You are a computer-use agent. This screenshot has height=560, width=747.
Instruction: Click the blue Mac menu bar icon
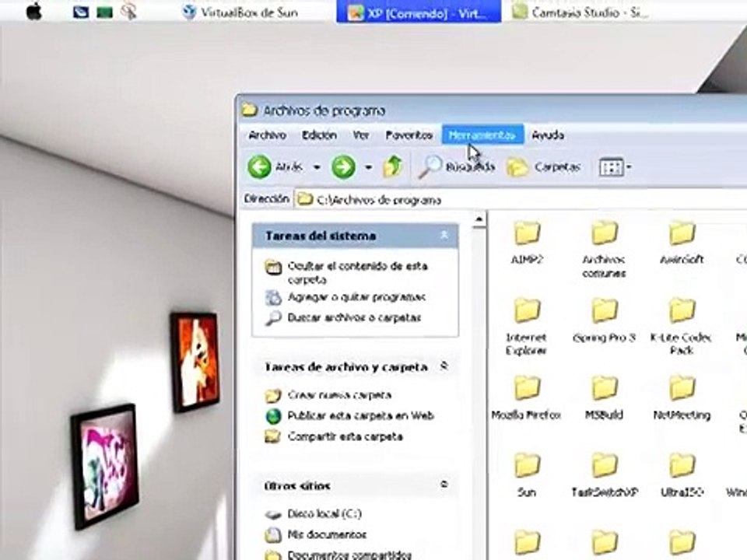(x=80, y=12)
